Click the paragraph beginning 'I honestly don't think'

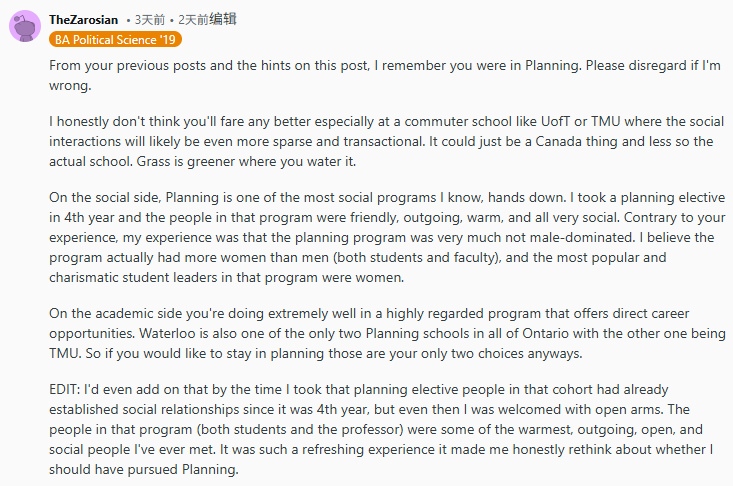click(x=390, y=142)
